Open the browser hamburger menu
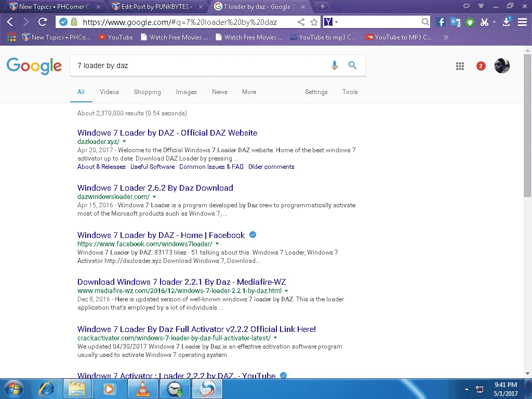 (x=522, y=22)
